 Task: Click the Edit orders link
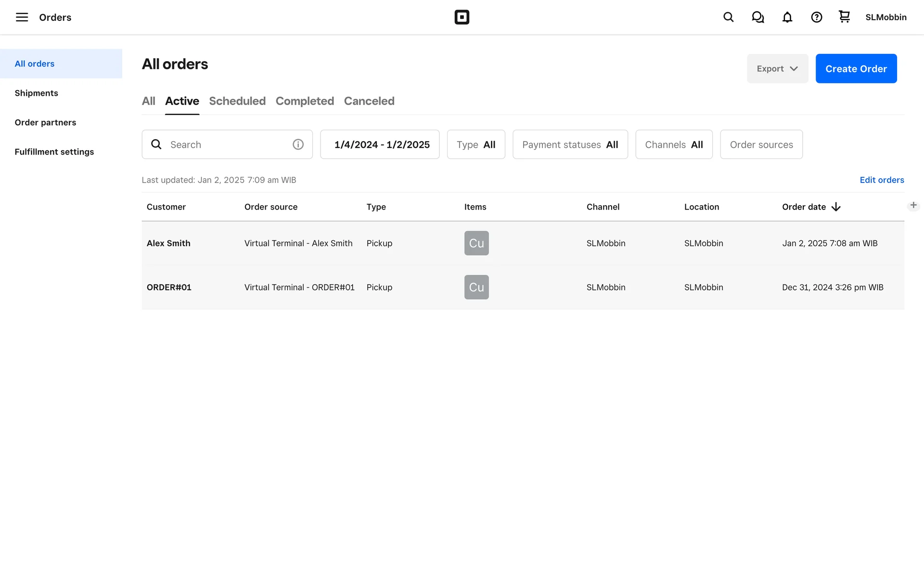click(882, 180)
